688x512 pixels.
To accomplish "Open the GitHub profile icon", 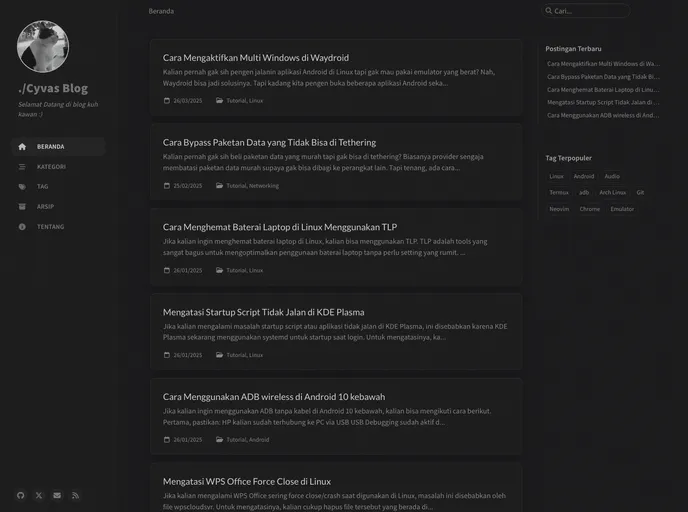I will click(x=21, y=495).
